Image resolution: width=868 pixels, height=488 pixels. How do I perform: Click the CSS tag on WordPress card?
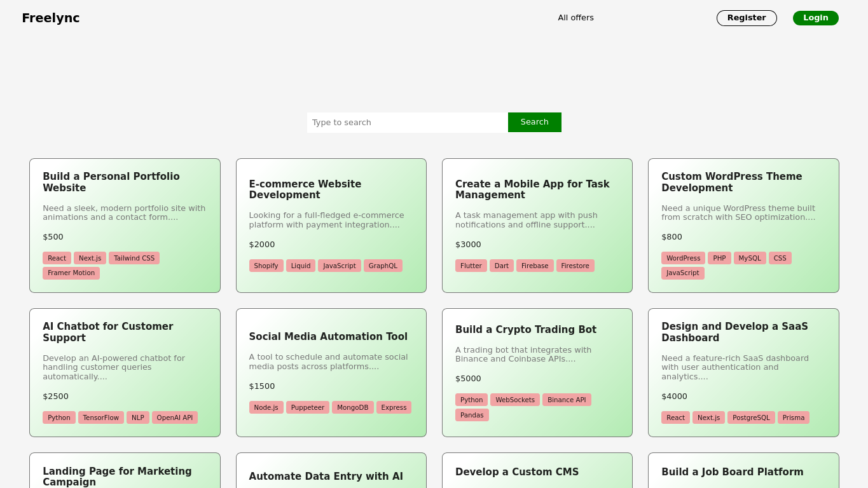click(x=780, y=258)
